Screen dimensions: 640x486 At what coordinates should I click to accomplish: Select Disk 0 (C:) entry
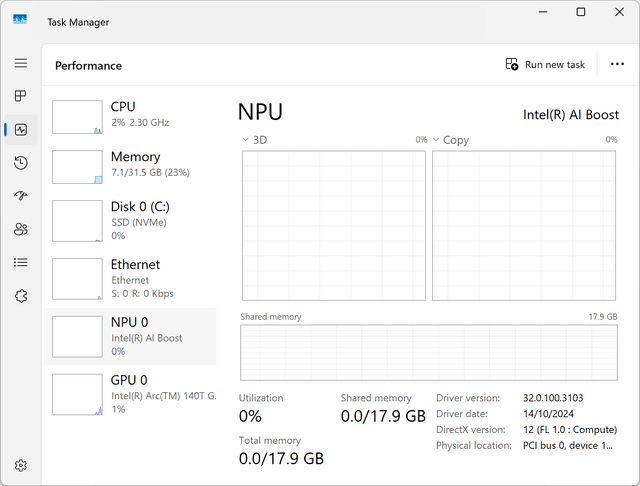coord(130,221)
